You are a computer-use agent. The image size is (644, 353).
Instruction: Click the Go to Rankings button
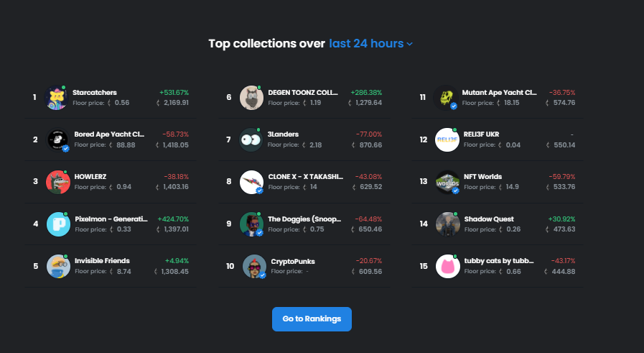(312, 319)
